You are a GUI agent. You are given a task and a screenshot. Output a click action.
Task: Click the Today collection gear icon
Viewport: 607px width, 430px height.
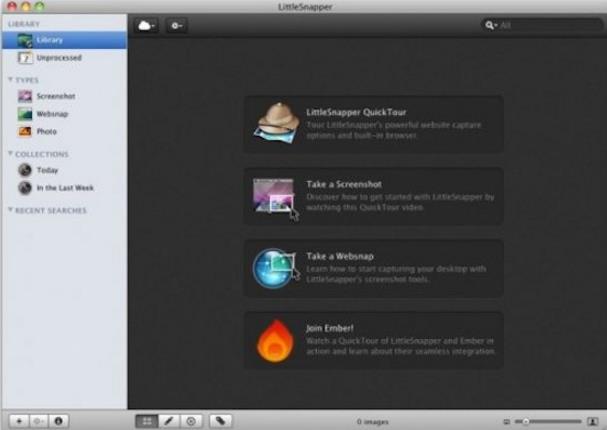pyautogui.click(x=25, y=170)
